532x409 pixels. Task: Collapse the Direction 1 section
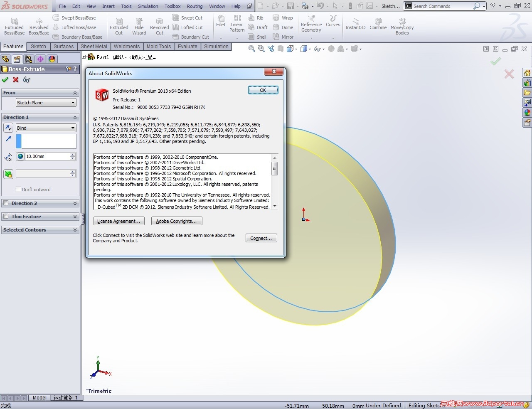75,118
